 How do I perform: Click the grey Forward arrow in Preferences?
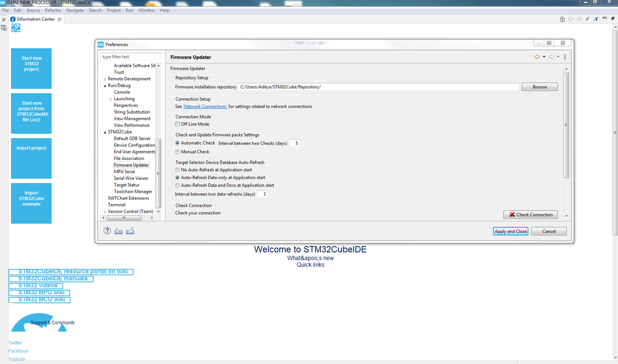click(551, 57)
